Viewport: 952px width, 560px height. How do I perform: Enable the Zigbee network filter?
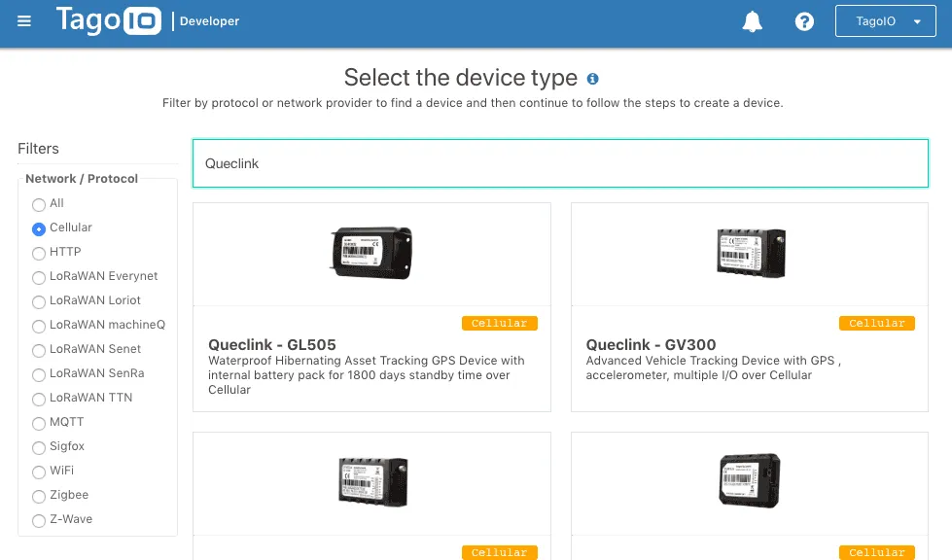[x=38, y=495]
